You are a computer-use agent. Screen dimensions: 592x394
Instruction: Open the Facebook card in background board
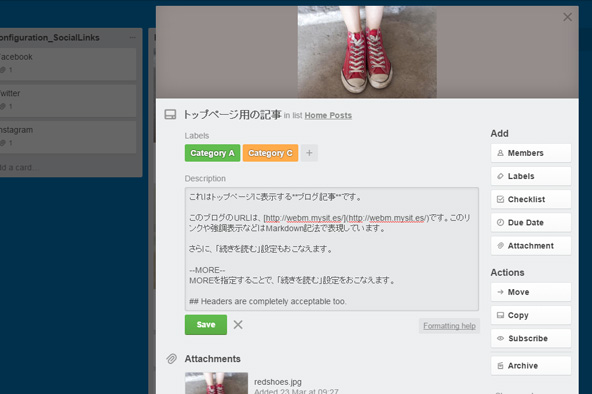(x=68, y=63)
